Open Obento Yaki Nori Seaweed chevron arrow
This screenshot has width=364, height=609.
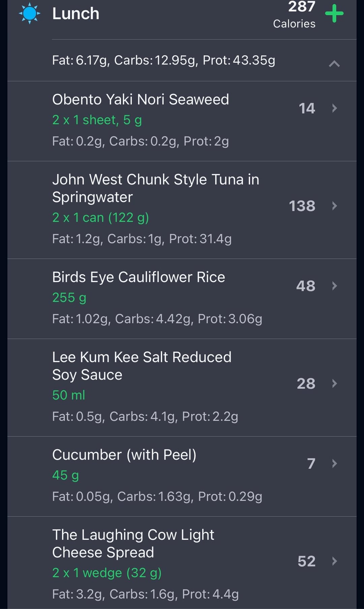[x=334, y=108]
